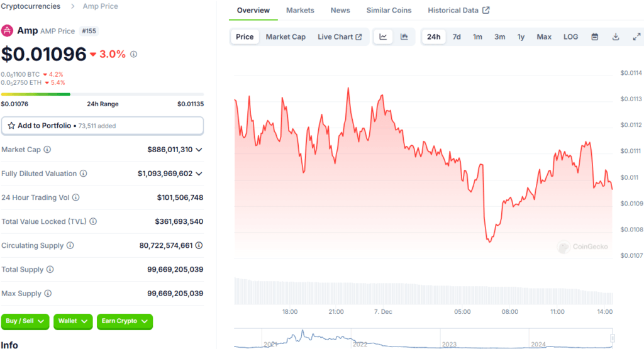Open the Historical Data tab

tap(458, 10)
